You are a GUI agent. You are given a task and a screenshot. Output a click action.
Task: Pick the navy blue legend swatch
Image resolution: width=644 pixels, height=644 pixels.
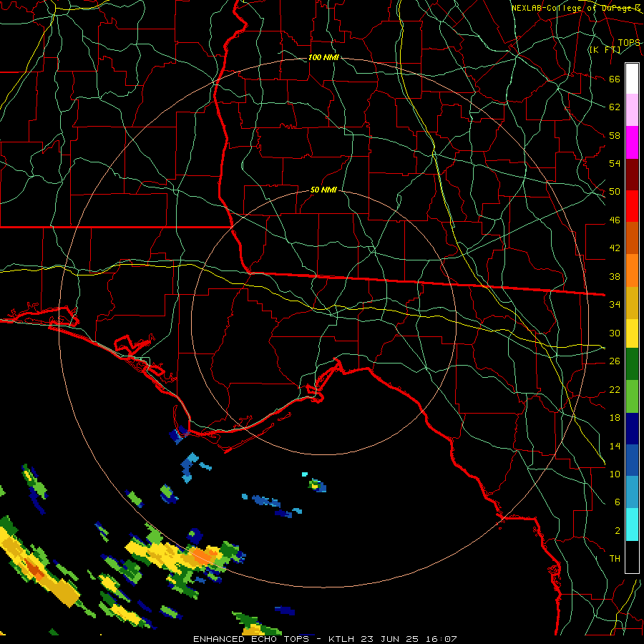click(x=632, y=429)
